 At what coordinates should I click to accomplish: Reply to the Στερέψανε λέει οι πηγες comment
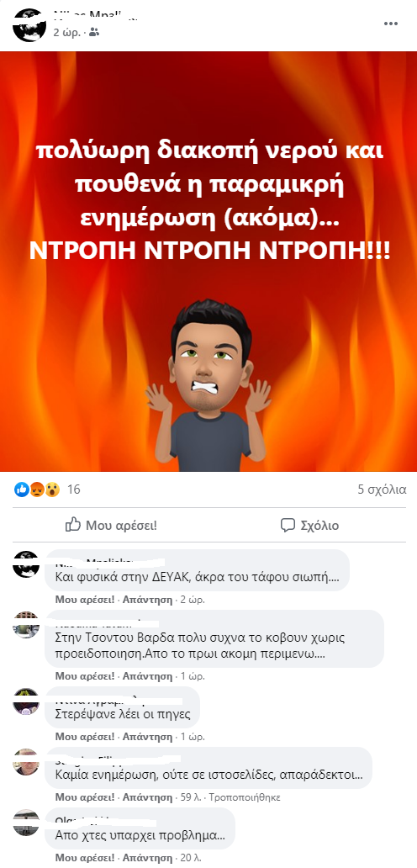point(148,737)
